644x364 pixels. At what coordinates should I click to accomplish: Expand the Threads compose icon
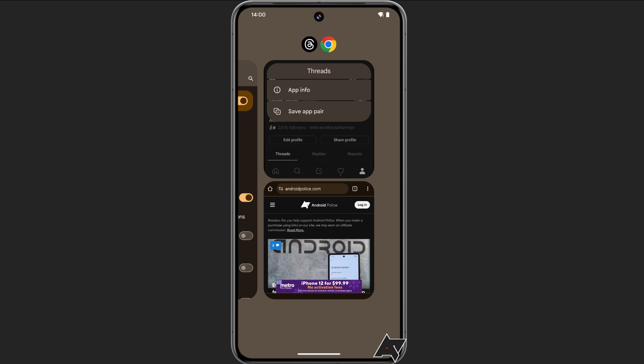tap(319, 171)
